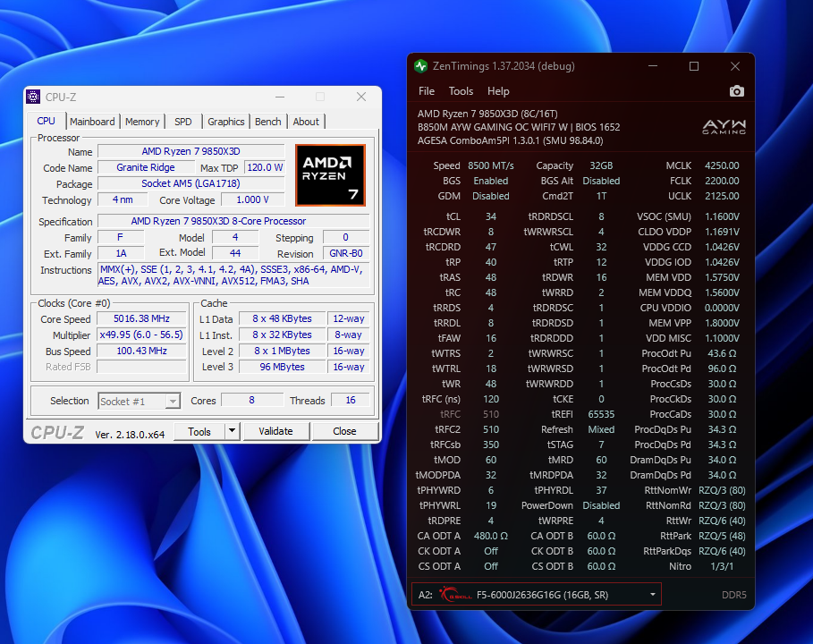The width and height of the screenshot is (813, 644).
Task: Click the '96 MBytes' Level 3 cache value
Action: pos(282,367)
